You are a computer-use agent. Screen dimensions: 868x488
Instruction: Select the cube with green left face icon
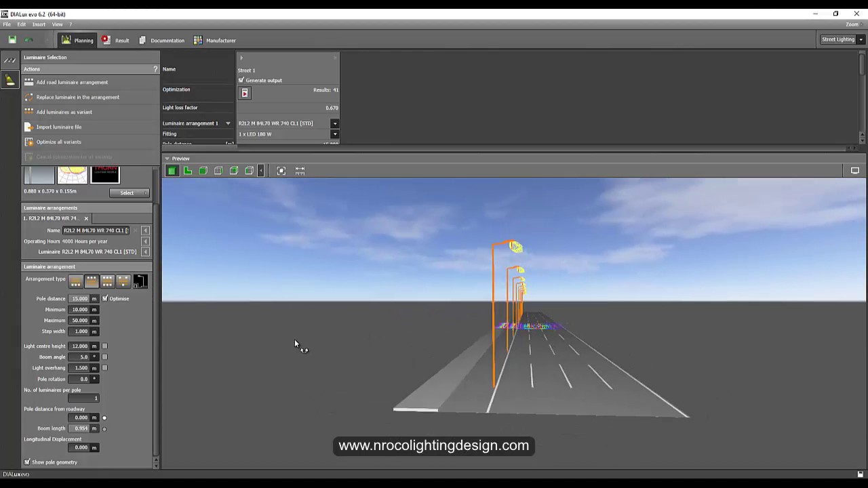[250, 171]
